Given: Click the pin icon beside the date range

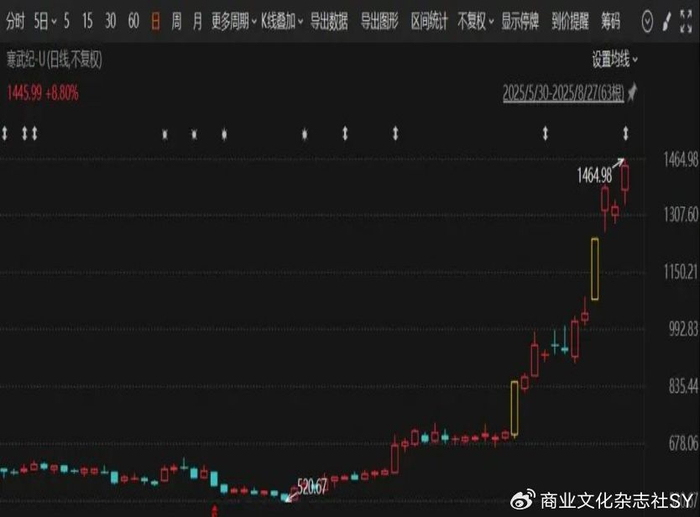Looking at the screenshot, I should pyautogui.click(x=632, y=93).
